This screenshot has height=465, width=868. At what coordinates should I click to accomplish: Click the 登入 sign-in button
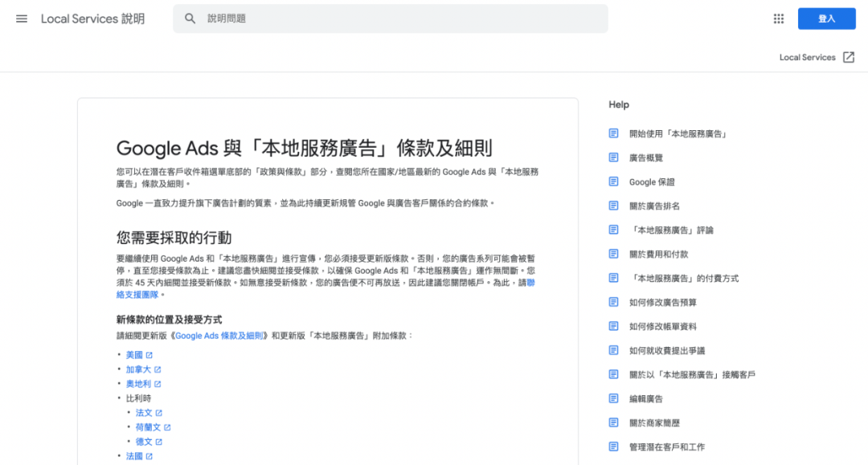826,18
